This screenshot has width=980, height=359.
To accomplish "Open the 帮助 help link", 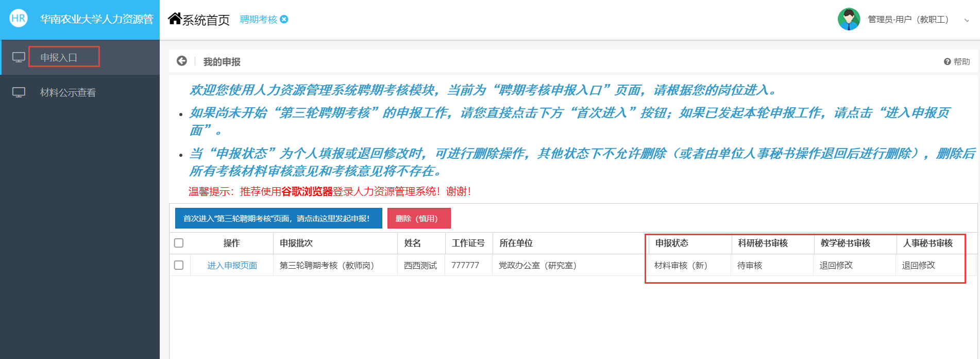I will (957, 61).
